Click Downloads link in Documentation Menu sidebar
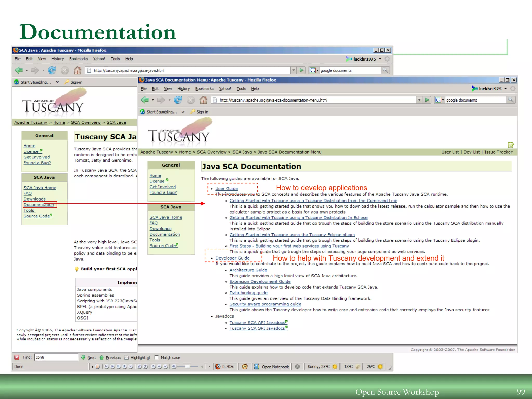Image resolution: width=532 pixels, height=399 pixels. [160, 229]
